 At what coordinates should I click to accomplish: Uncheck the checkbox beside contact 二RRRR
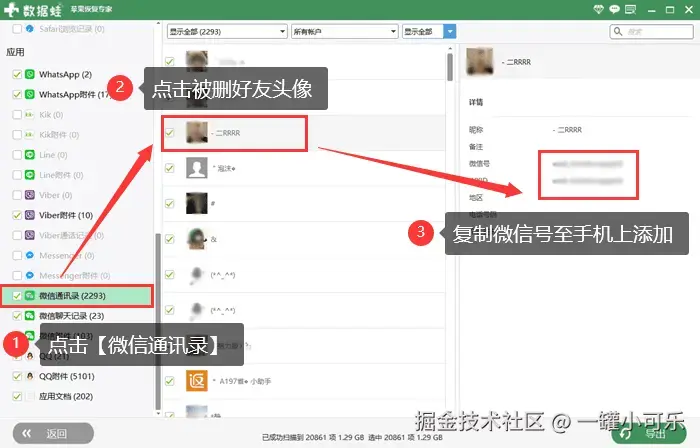(170, 133)
